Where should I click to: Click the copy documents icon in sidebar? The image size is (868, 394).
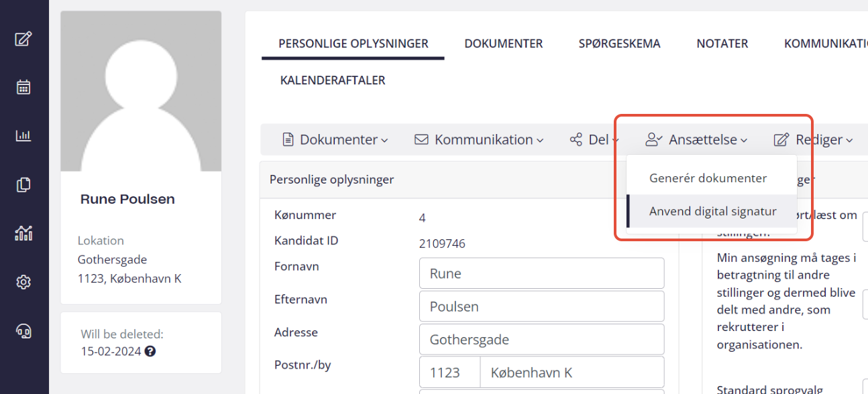pos(23,184)
